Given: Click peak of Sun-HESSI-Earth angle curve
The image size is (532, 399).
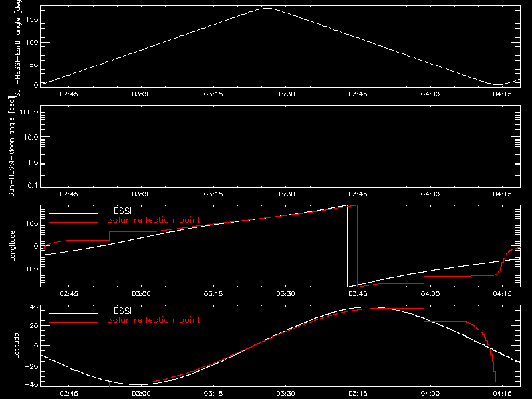Looking at the screenshot, I should click(268, 8).
